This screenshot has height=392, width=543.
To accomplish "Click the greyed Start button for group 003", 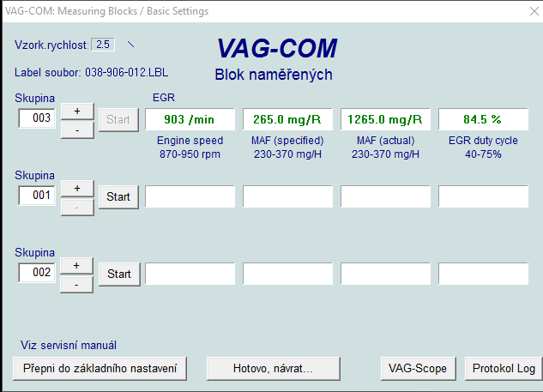I will 118,120.
